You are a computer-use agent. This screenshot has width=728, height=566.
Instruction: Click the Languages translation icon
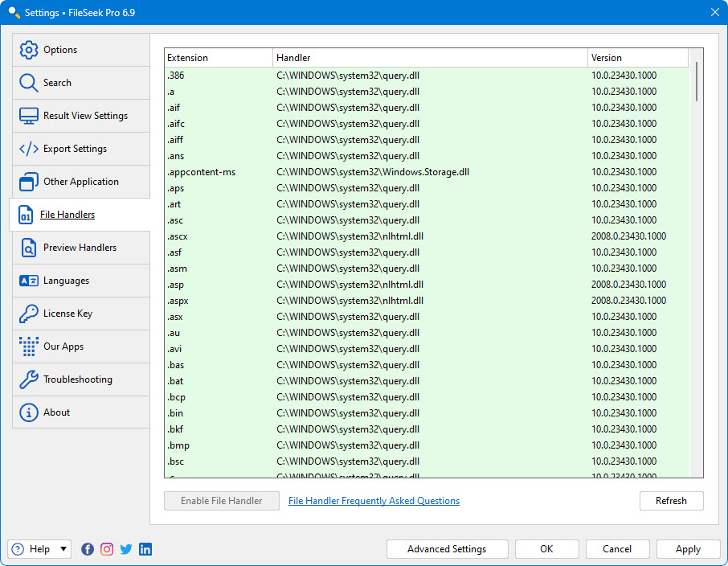[x=29, y=281]
